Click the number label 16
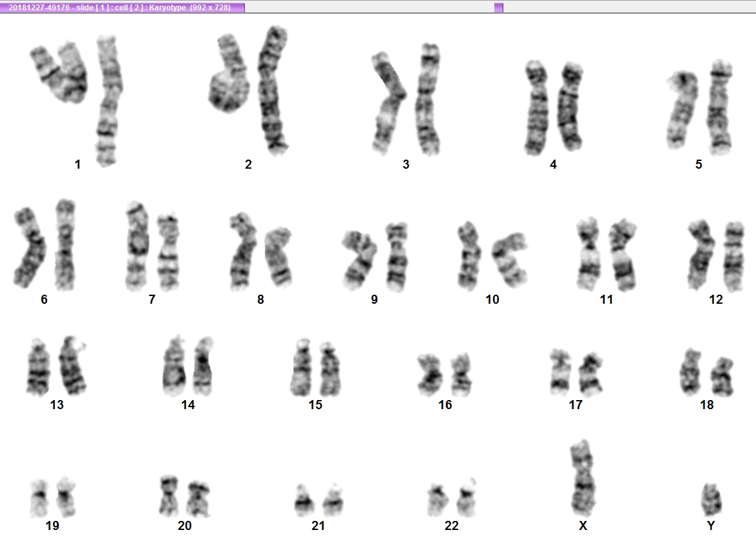 click(445, 405)
